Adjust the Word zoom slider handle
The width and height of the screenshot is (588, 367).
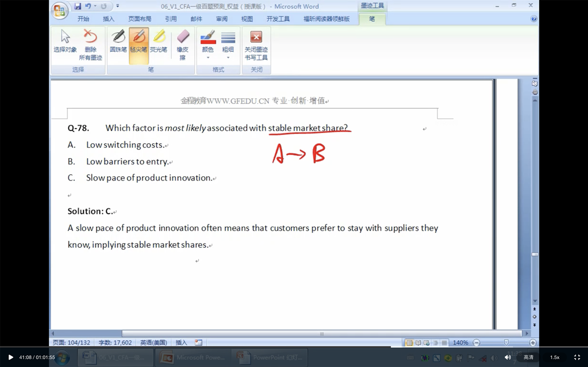pos(506,342)
